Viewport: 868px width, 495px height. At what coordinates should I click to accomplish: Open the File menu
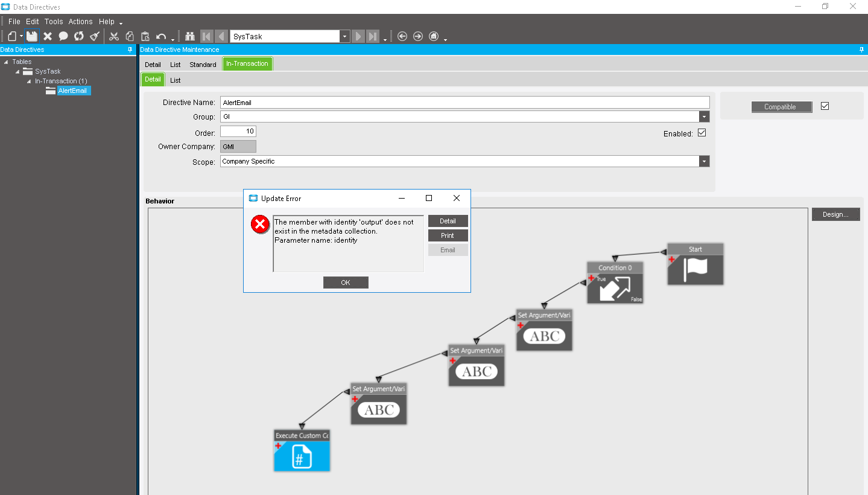coord(14,22)
